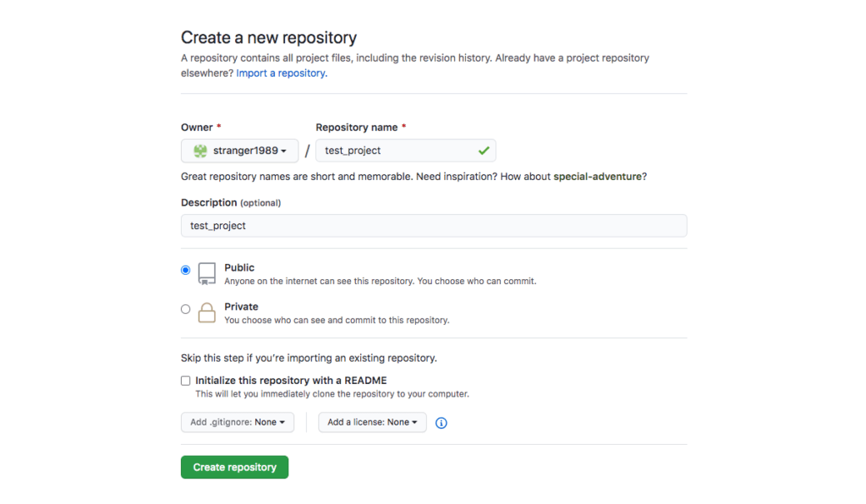Click the private repository lock icon
This screenshot has height=504, width=866.
click(206, 312)
